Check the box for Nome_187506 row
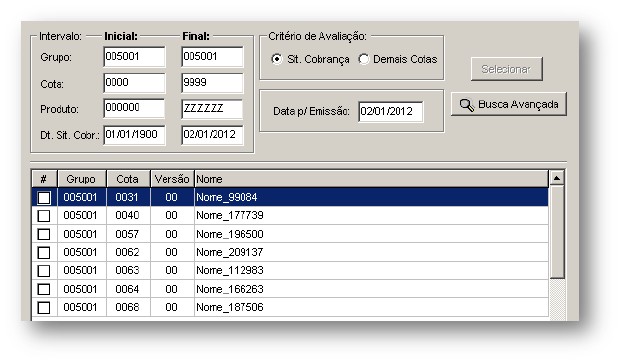 44,307
